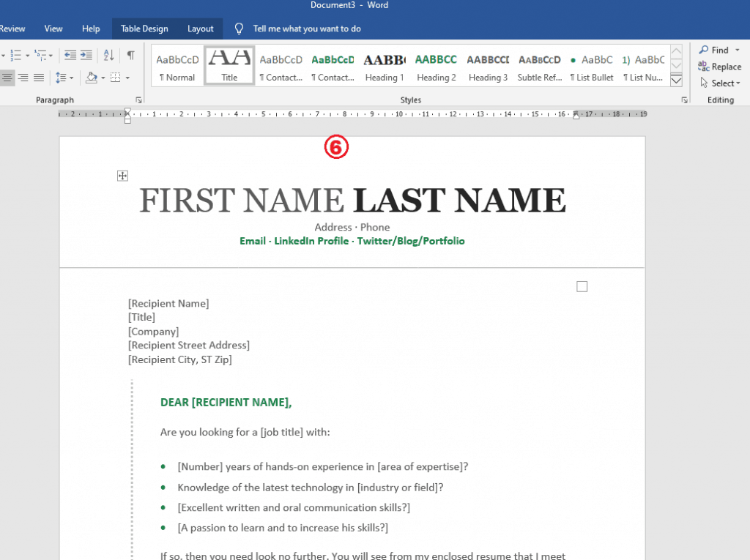Viewport: 750px width, 560px height.
Task: Click the DEAR [RECIPIENT NAME] greeting
Action: point(226,403)
